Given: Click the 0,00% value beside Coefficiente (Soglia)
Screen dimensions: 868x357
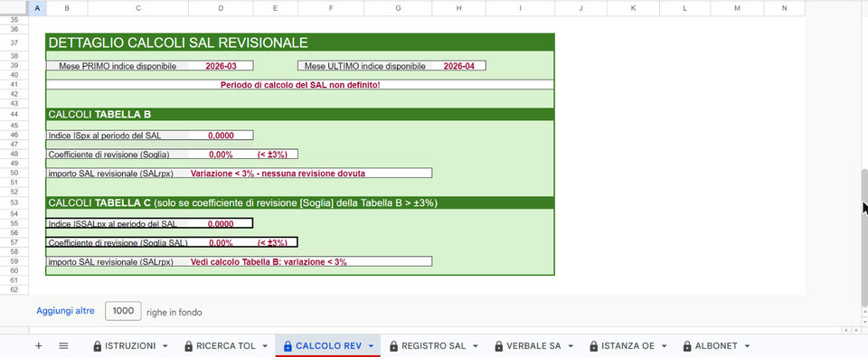Looking at the screenshot, I should tap(221, 154).
